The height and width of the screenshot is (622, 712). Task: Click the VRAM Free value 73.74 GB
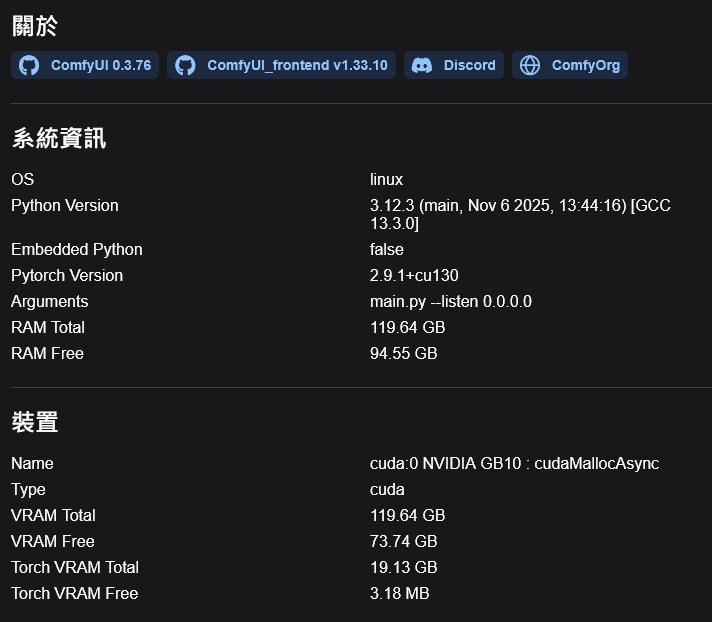pos(403,541)
